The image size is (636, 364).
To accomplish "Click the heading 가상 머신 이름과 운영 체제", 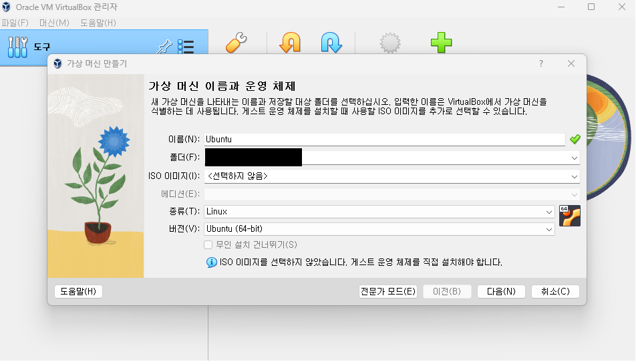I will point(222,86).
